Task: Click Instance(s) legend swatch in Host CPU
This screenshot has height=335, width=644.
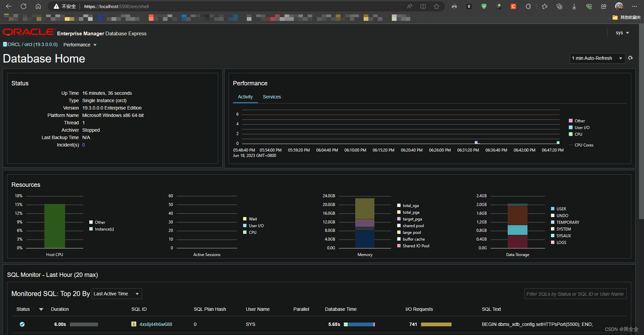Action: [x=91, y=229]
